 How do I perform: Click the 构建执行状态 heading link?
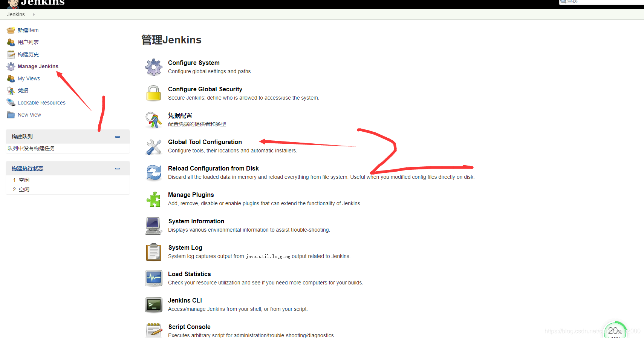[28, 168]
